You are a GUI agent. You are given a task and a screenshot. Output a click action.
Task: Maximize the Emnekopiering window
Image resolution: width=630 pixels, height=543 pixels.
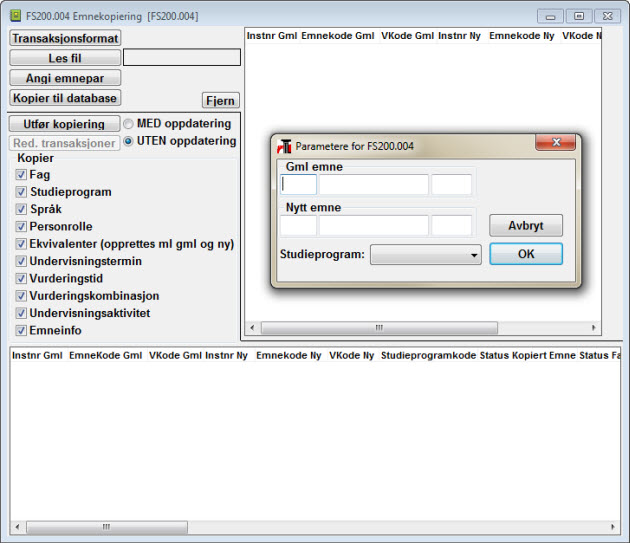pyautogui.click(x=579, y=16)
